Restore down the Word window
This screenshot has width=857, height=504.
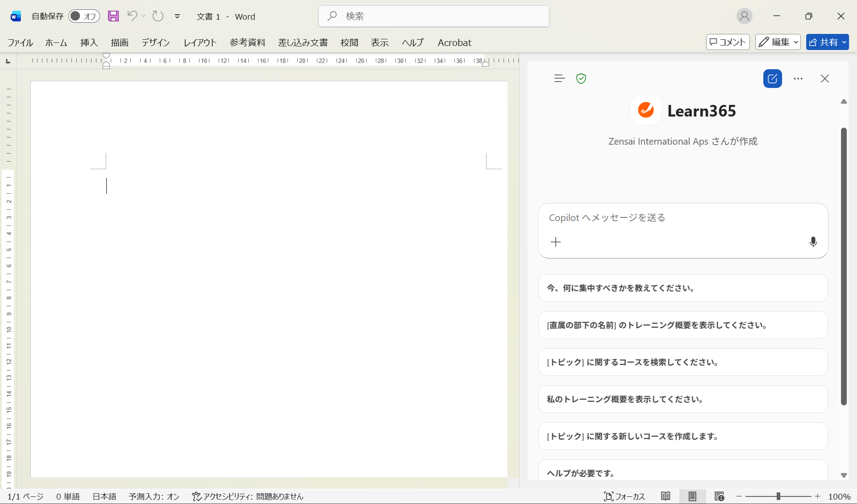click(808, 16)
